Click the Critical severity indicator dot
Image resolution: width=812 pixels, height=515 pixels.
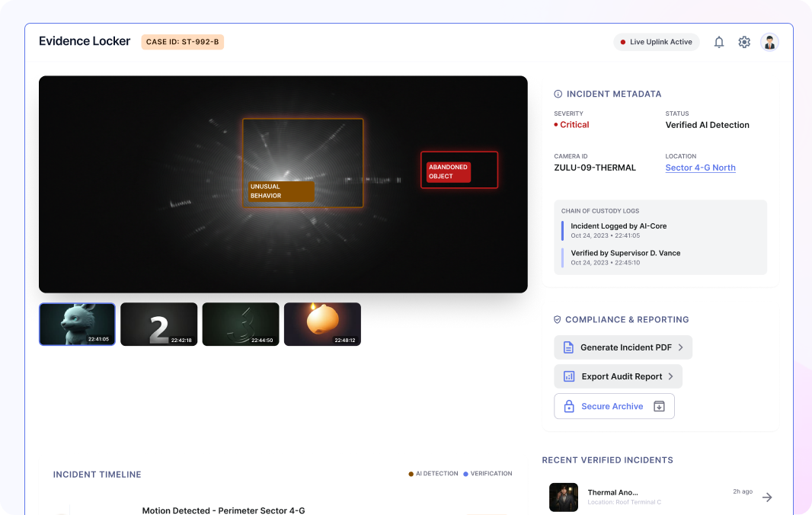click(x=557, y=124)
